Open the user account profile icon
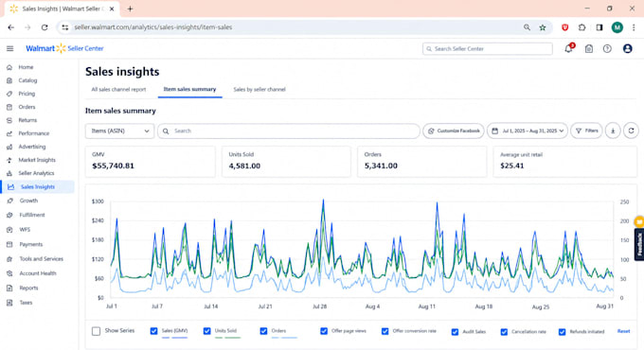Screen dimensions: 644x350 point(627,48)
